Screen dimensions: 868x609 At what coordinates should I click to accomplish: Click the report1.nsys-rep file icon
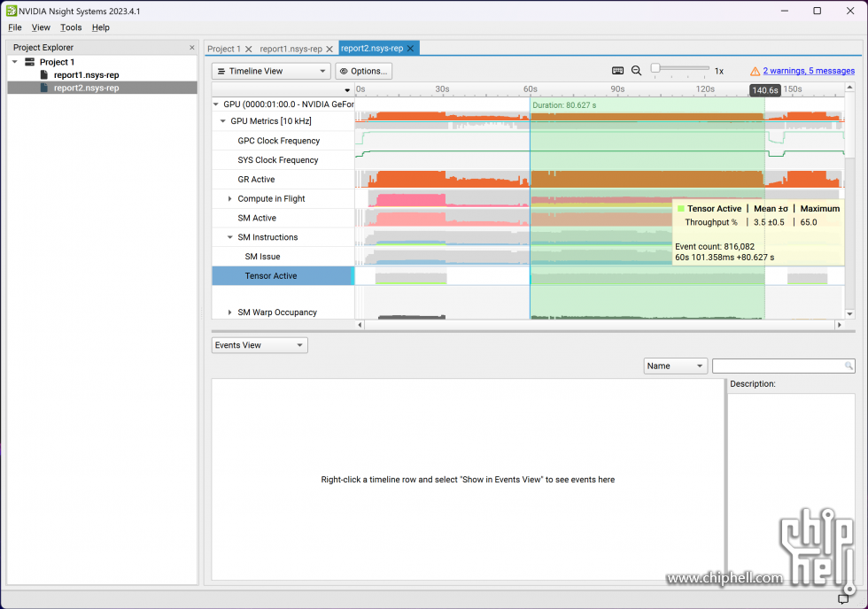tap(44, 74)
